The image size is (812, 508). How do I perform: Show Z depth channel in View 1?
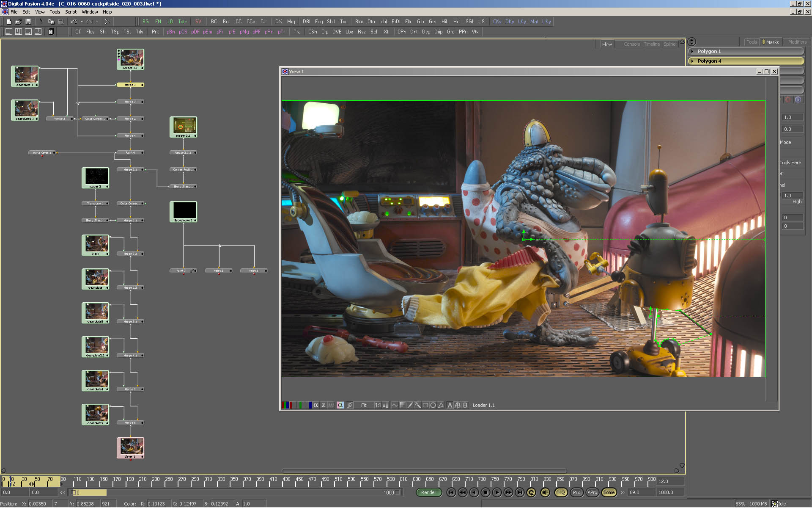click(324, 405)
